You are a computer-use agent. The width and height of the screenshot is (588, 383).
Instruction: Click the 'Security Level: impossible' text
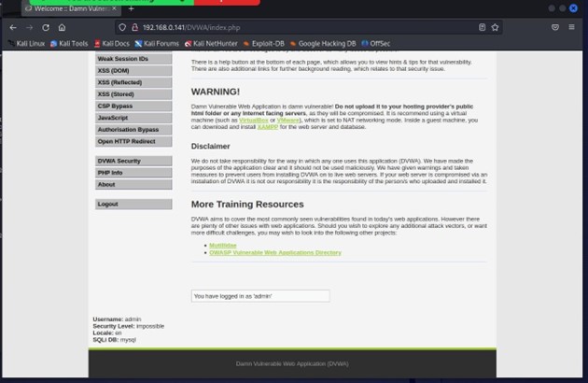point(129,326)
